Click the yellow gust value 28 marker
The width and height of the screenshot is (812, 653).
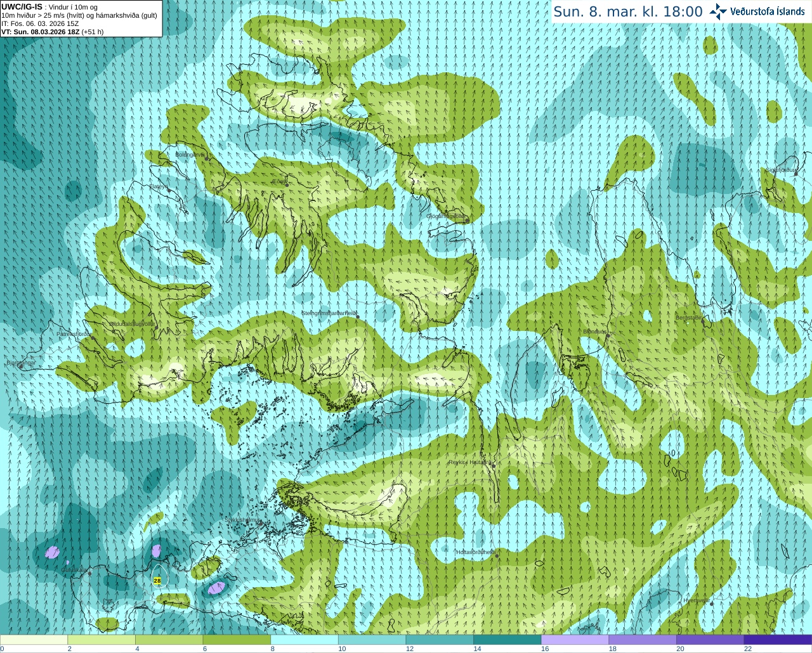coord(157,580)
